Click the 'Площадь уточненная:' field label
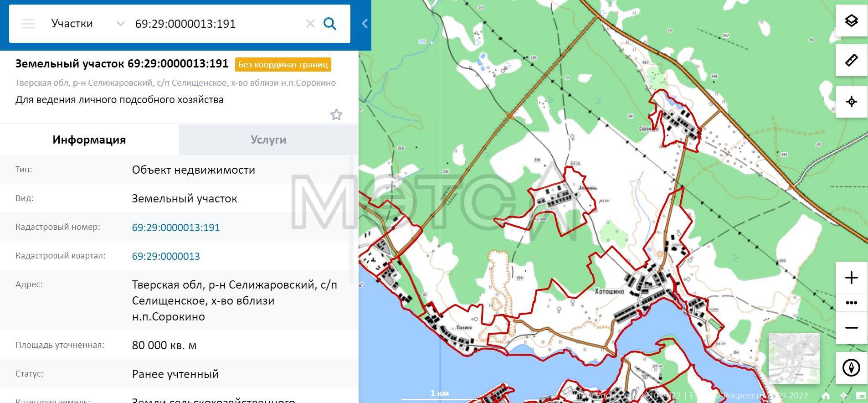The image size is (868, 403). click(60, 345)
